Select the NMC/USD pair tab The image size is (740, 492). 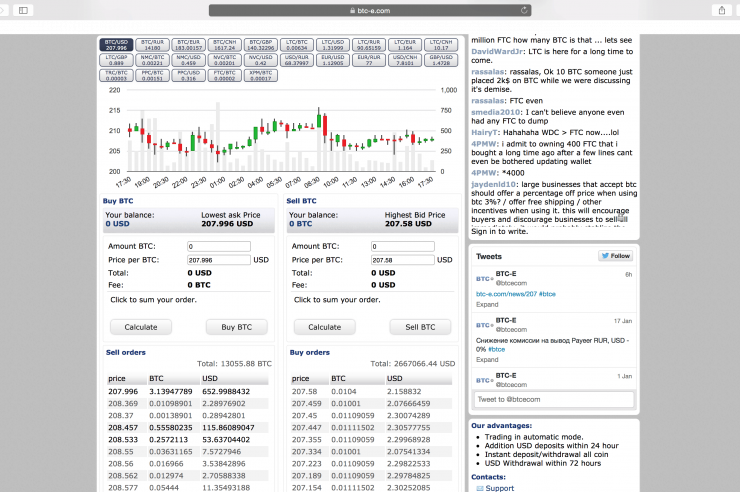coord(188,60)
